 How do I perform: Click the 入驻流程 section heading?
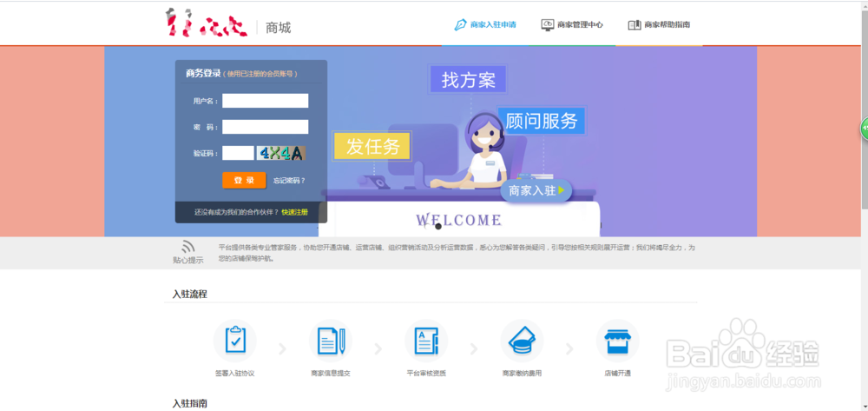190,294
